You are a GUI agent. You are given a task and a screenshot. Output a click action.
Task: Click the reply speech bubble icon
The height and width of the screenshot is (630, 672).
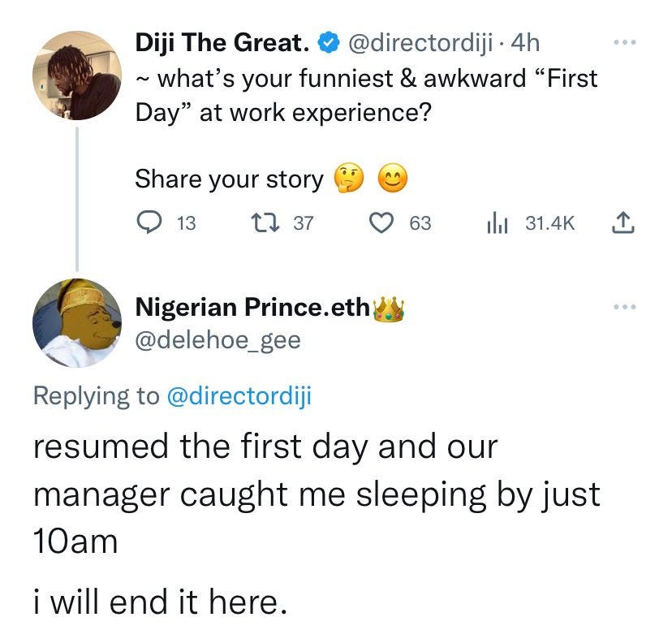(x=149, y=223)
